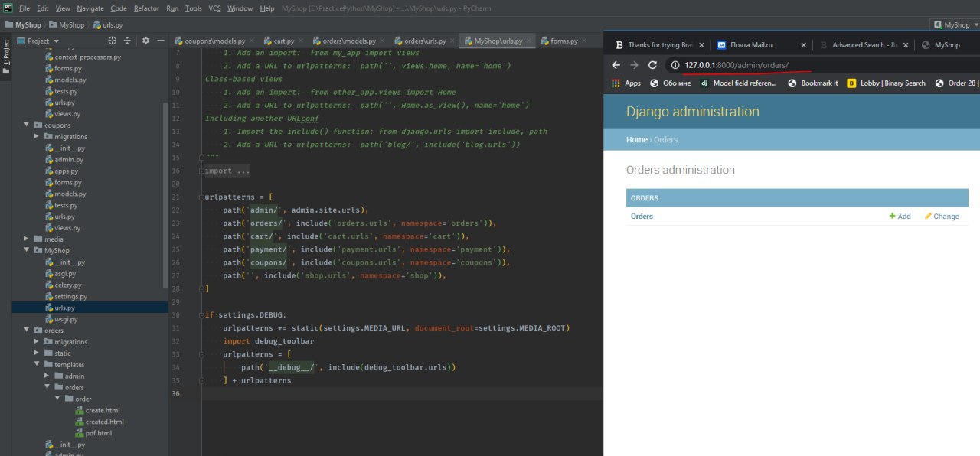Screen dimensions: 980x456
Task: Open the MyShop run configuration dropdown
Action: point(955,24)
